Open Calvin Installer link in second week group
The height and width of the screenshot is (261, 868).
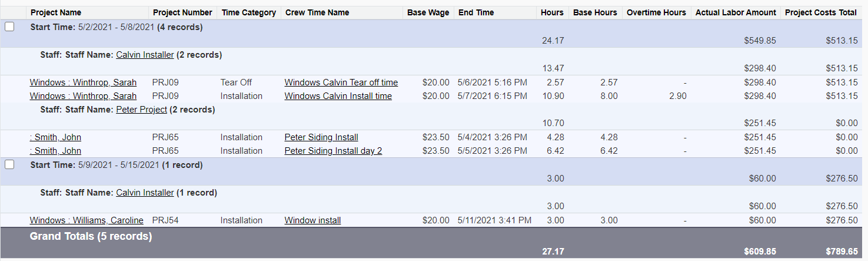(x=145, y=193)
